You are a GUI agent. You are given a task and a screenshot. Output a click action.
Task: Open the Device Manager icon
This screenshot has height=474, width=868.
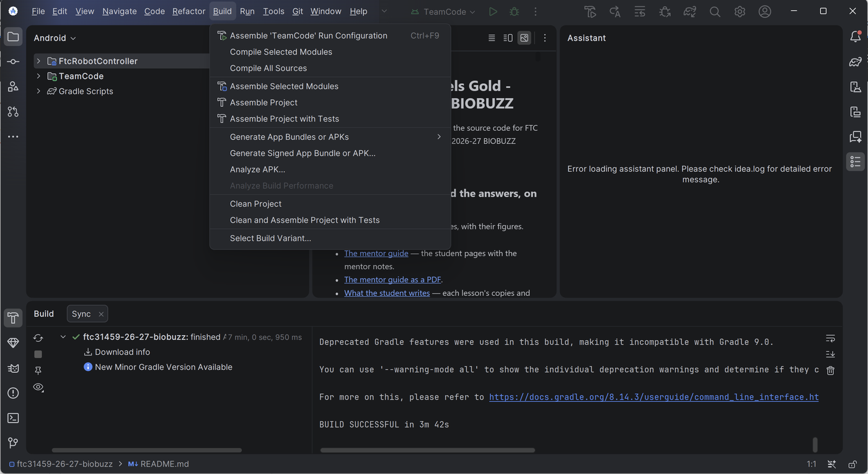(x=856, y=87)
